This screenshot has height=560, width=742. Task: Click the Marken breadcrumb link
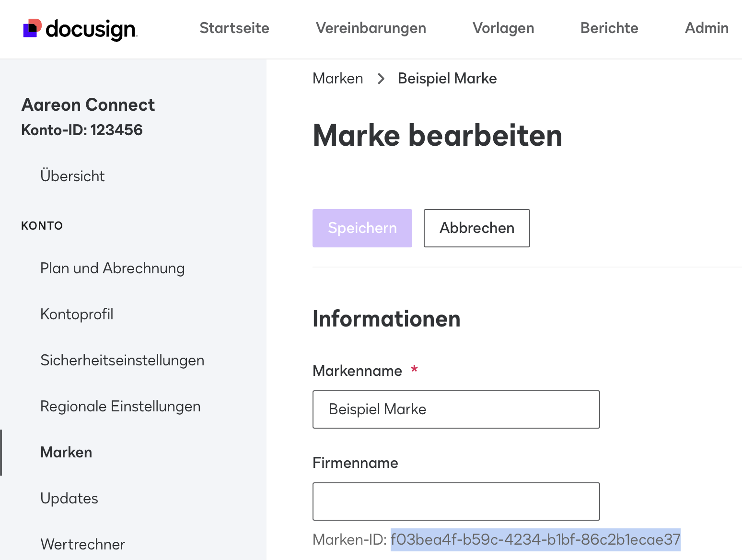[338, 79]
